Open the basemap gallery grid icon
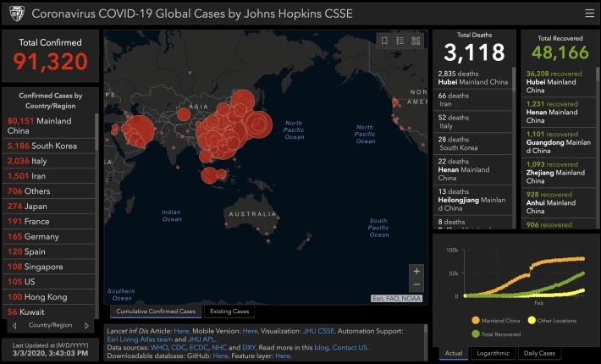 pos(416,41)
